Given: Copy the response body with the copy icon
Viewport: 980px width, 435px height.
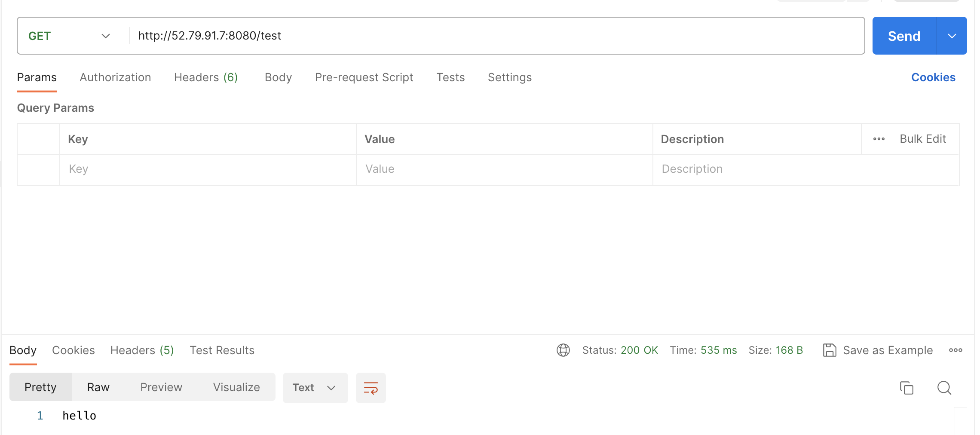Looking at the screenshot, I should pos(906,388).
